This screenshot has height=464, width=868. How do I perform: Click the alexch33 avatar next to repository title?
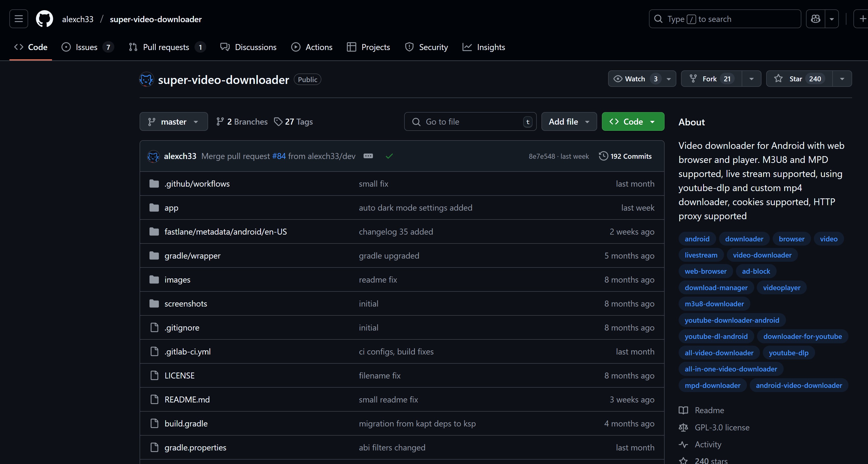(147, 80)
